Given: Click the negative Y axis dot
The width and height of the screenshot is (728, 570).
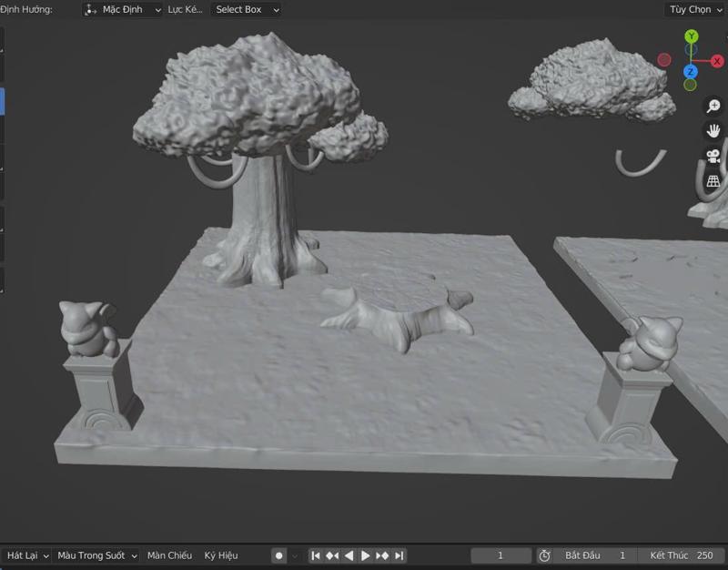Looking at the screenshot, I should 690,85.
